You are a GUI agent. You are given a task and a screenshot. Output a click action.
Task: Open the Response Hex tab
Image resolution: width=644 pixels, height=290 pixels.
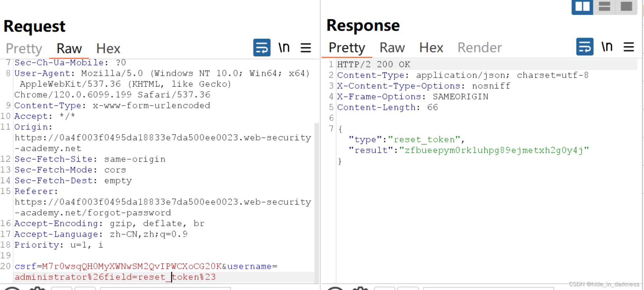click(x=431, y=48)
